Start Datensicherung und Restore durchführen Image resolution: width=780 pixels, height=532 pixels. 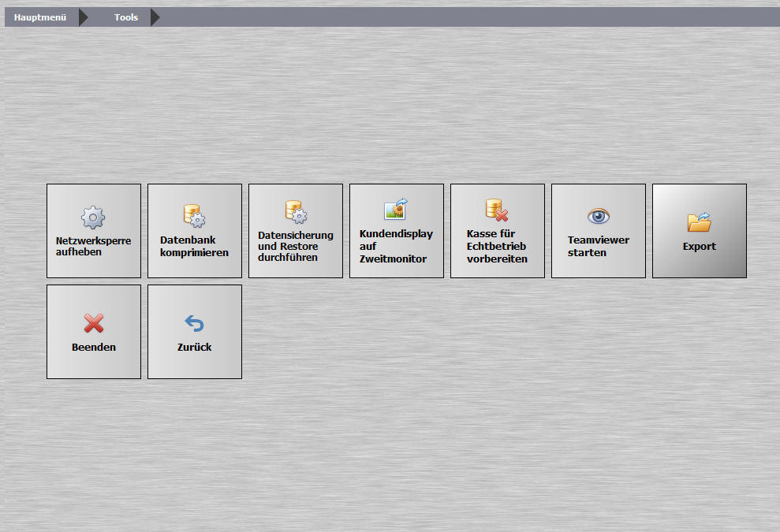pyautogui.click(x=295, y=230)
